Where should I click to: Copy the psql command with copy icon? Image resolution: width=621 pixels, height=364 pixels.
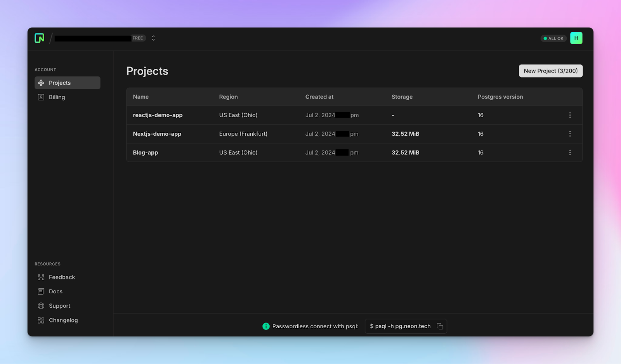440,326
